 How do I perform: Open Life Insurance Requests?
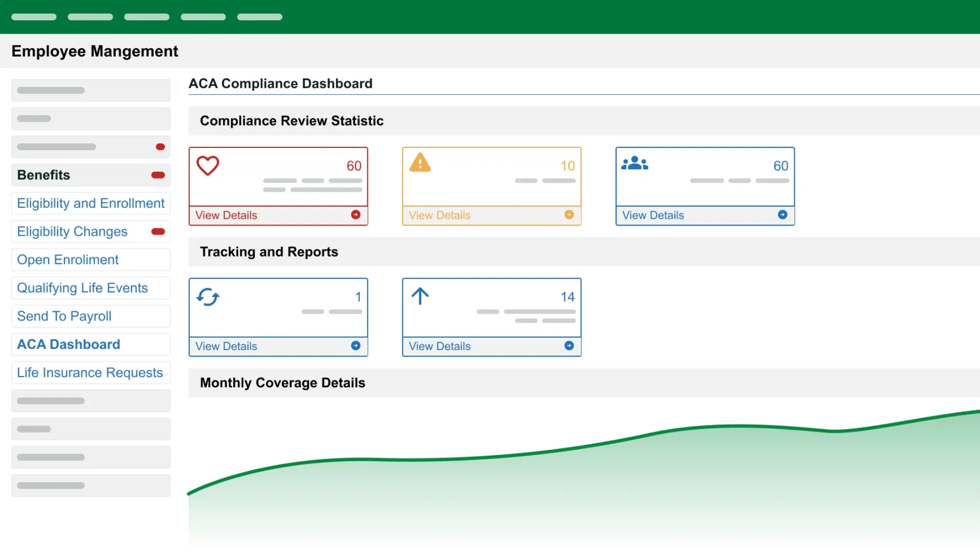90,372
